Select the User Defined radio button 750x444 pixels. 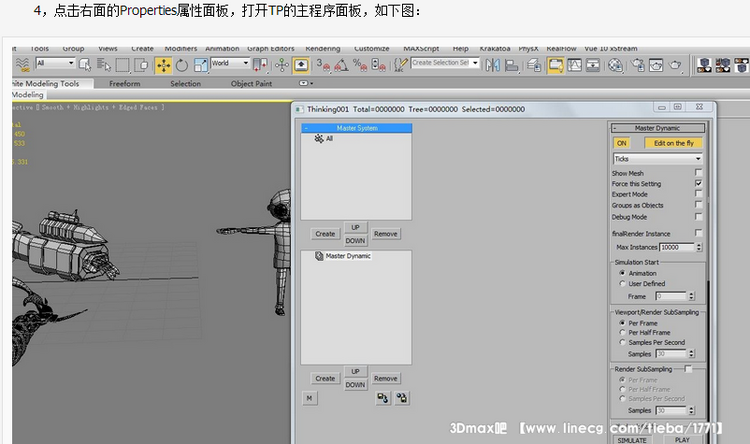[622, 284]
